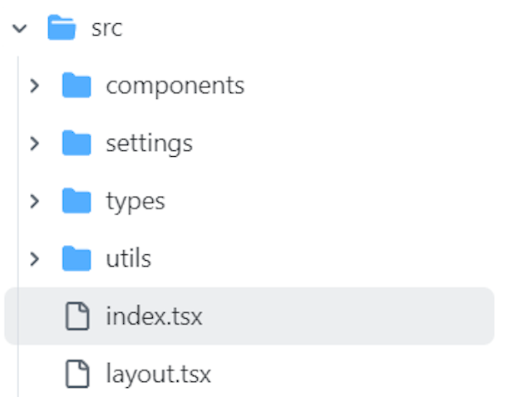532x397 pixels.
Task: Open the layout.tsx file name
Action: click(158, 374)
